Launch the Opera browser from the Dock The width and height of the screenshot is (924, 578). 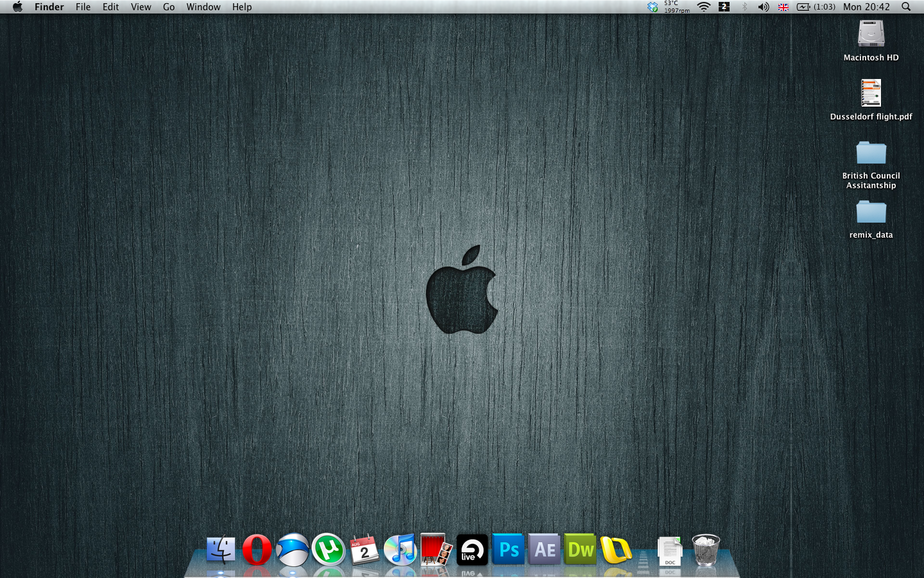click(257, 550)
